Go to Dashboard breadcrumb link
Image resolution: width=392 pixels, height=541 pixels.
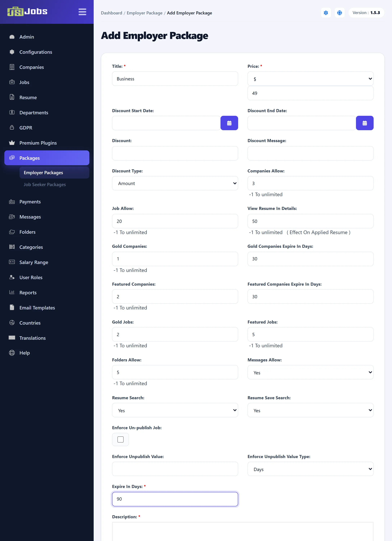(111, 13)
